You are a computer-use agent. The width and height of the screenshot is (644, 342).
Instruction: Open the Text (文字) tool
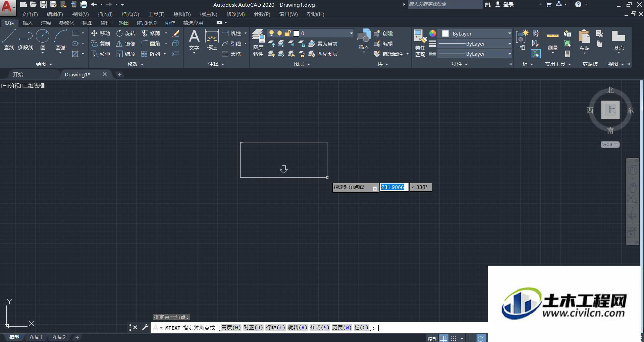click(x=194, y=40)
